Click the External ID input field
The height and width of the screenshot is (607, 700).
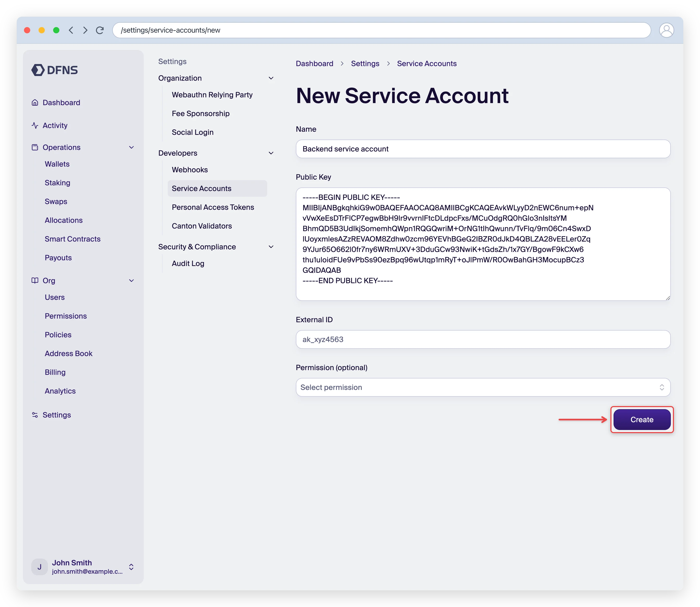(483, 339)
